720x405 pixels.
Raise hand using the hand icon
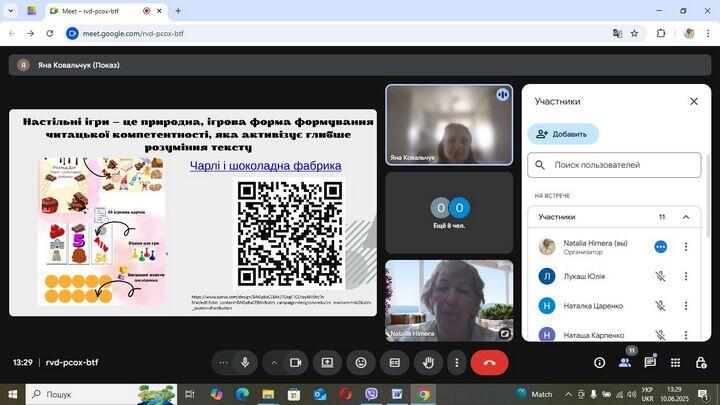click(x=428, y=363)
